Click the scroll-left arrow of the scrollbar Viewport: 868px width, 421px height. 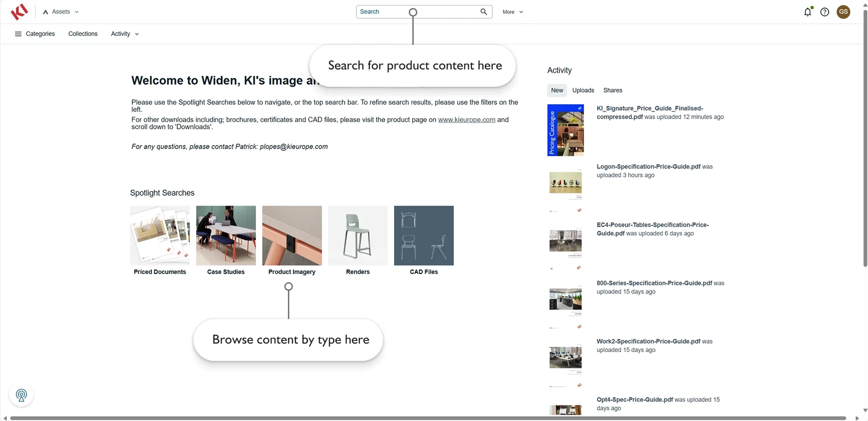pyautogui.click(x=5, y=418)
